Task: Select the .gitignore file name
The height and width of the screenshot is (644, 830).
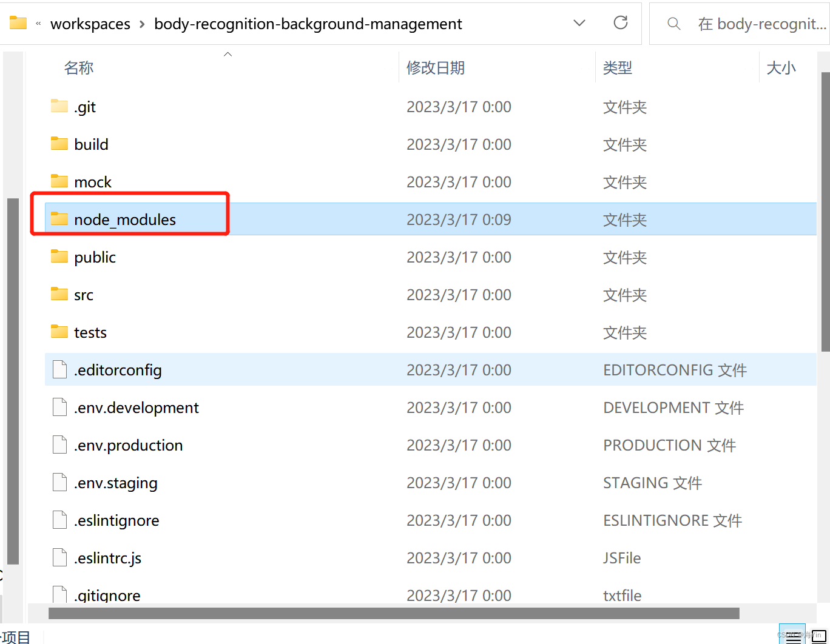Action: coord(107,595)
